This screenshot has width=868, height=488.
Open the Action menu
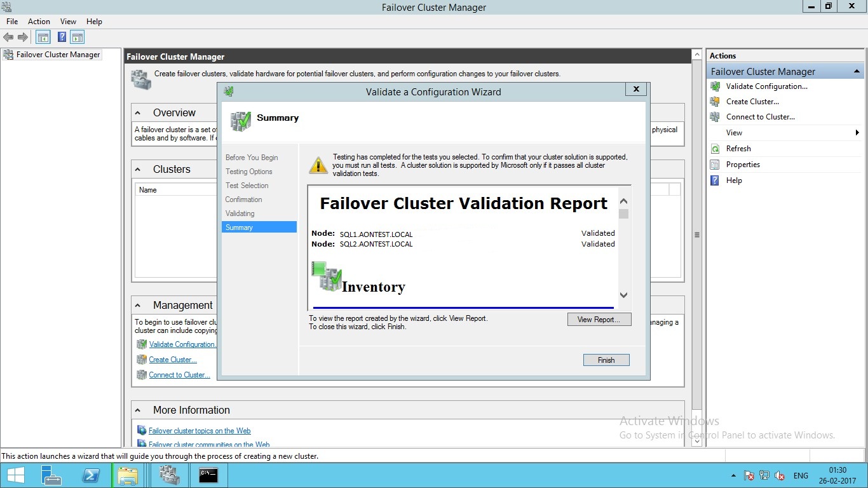(39, 22)
